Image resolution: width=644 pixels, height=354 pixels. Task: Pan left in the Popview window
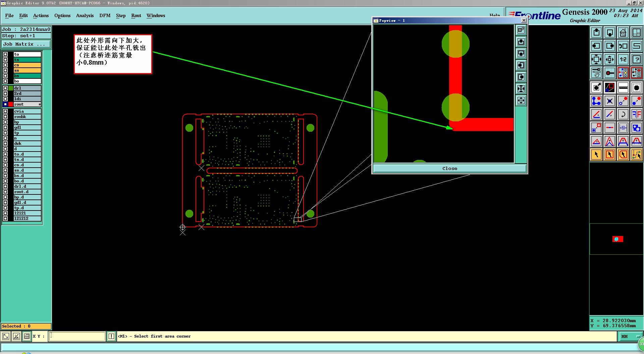pos(521,65)
